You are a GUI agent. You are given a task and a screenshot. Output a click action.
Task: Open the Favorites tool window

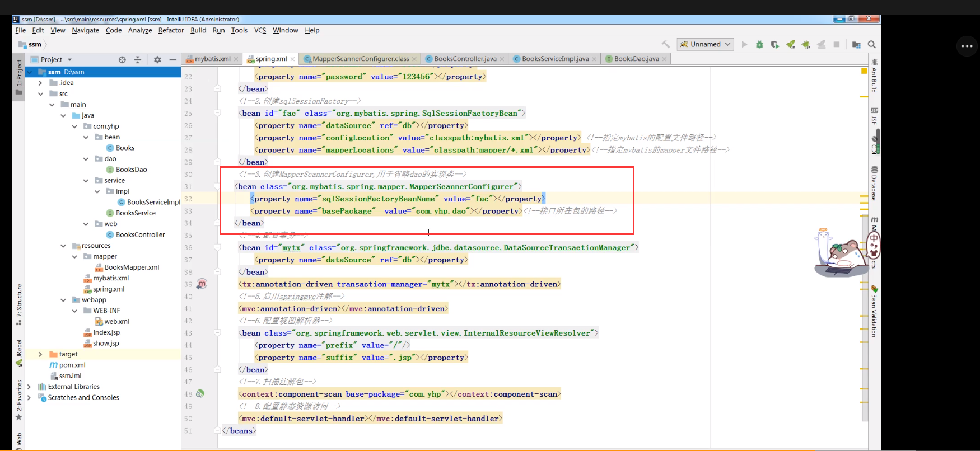click(x=19, y=400)
